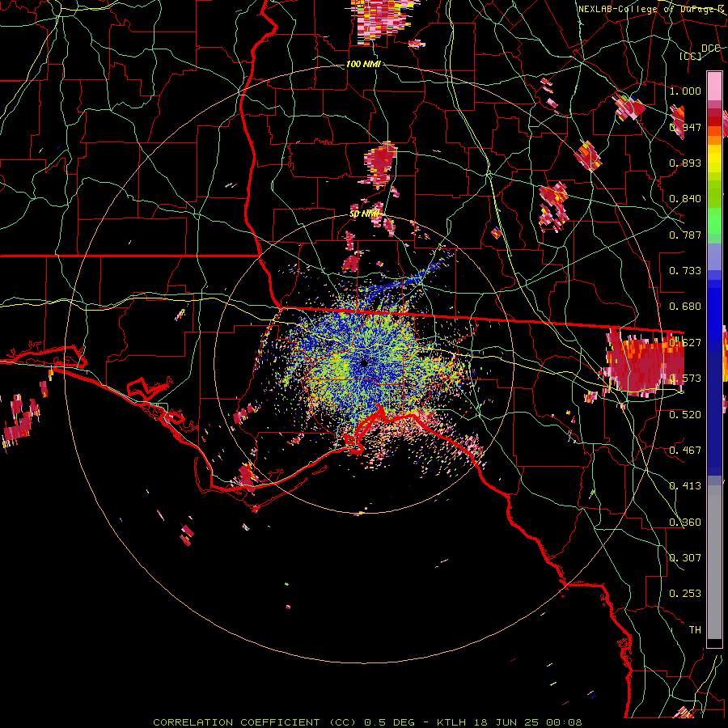Click the TH label at the scale bottom

695,629
